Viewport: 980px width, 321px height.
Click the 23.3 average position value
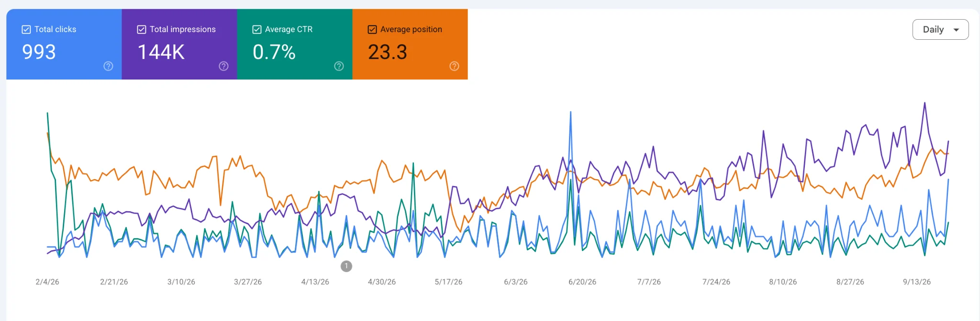point(388,52)
